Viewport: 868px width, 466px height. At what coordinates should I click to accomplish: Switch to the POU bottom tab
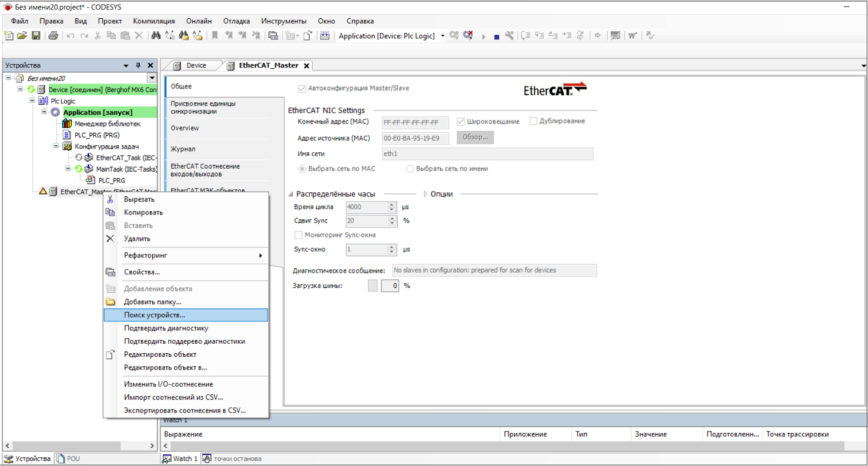pos(68,458)
